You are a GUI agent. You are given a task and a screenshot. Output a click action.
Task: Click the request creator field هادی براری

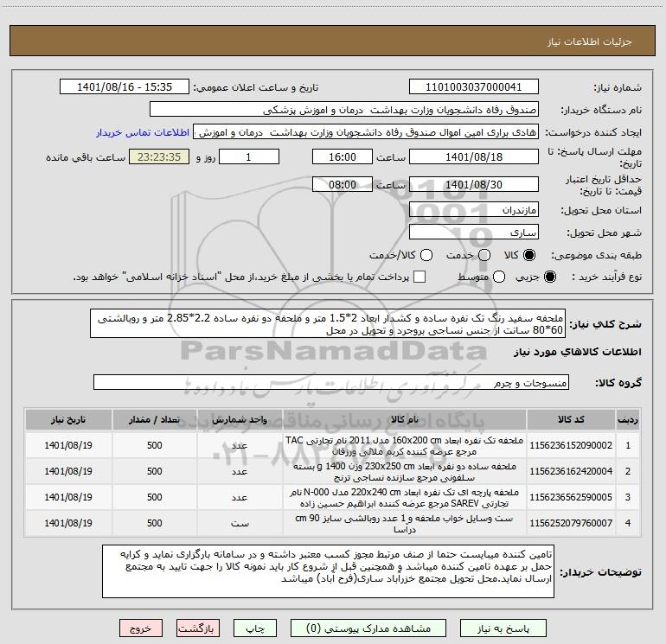pos(366,132)
